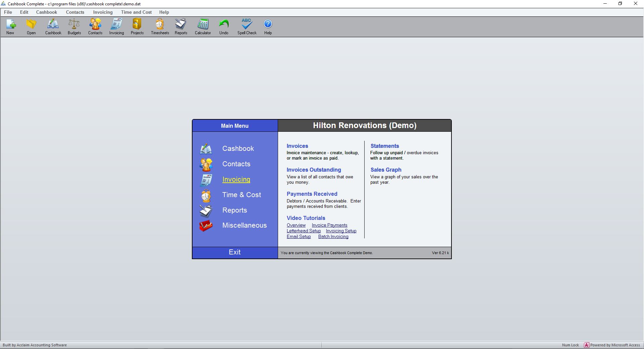Click the Ver 6.21 k version text
The image size is (644, 349).
[440, 253]
